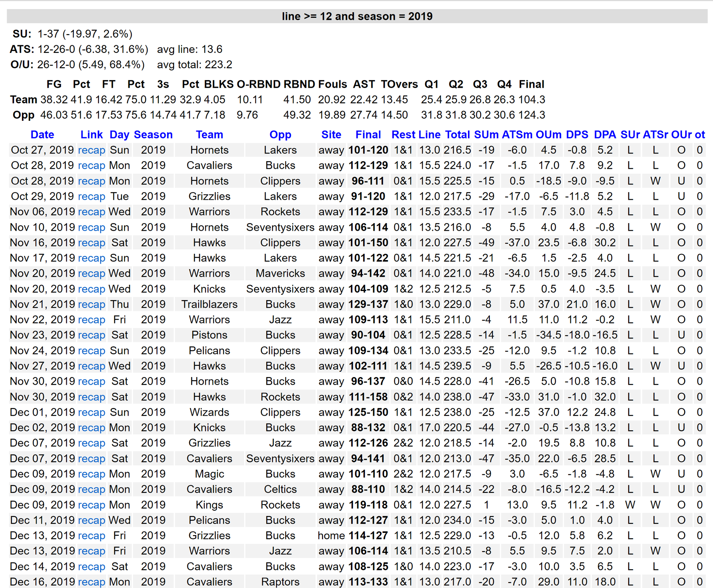
Task: Open recap for Dec 02 Knicks-Bucks game
Action: [x=92, y=428]
